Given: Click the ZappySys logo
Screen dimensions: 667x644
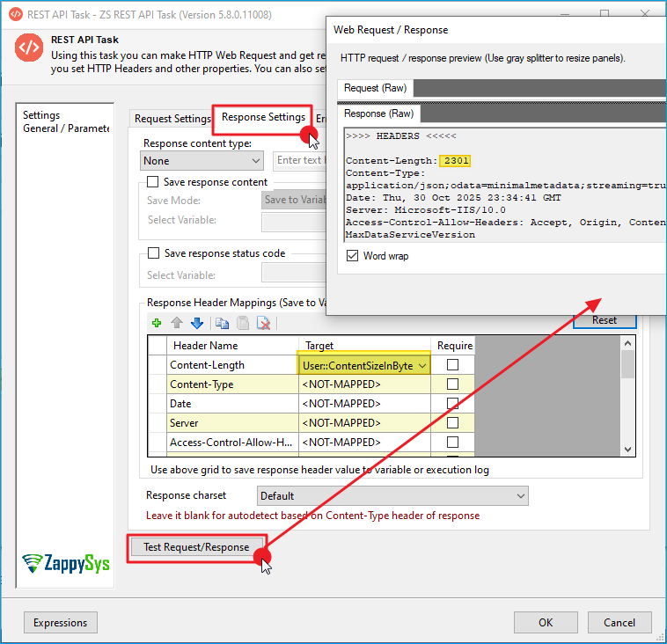Looking at the screenshot, I should point(66,562).
